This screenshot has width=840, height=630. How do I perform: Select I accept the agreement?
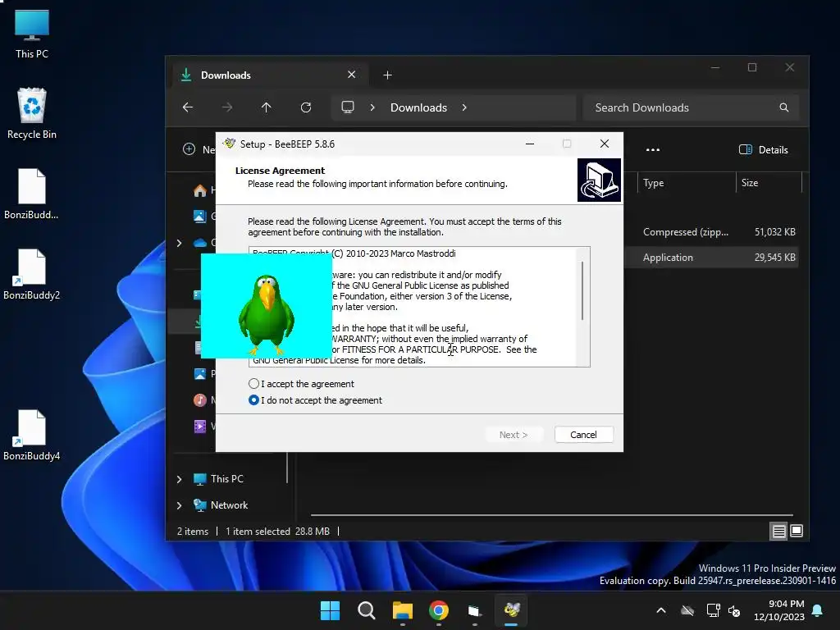301,384
